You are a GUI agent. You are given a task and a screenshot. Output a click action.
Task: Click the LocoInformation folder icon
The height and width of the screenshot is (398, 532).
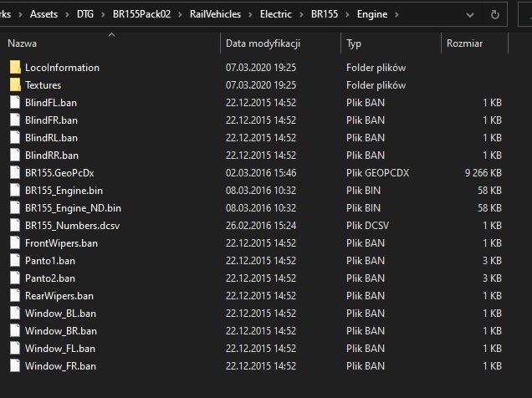pos(14,68)
